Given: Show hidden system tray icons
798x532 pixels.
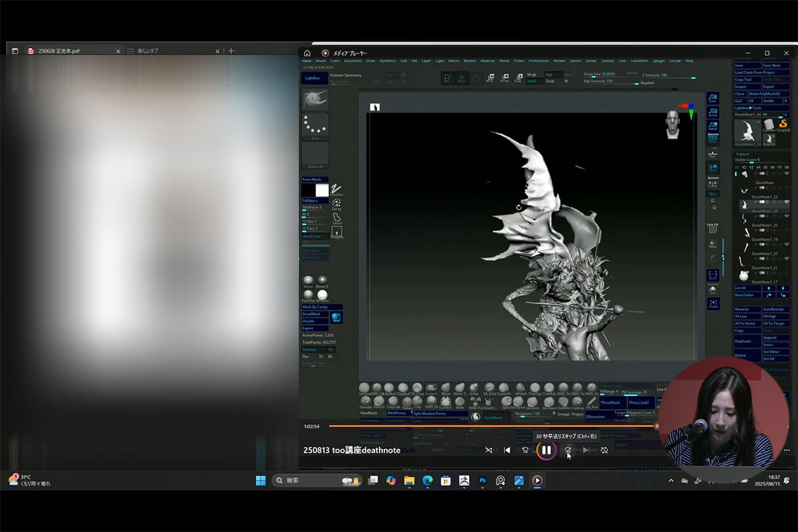Looking at the screenshot, I should coord(671,481).
